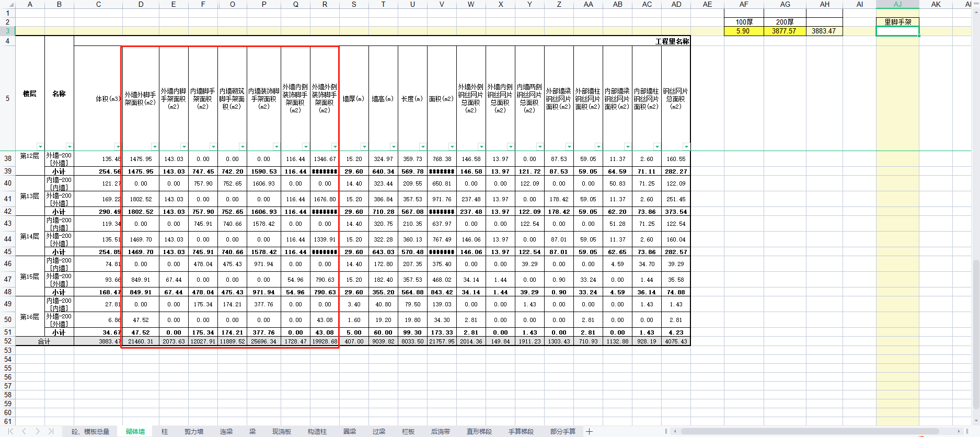Click the horizontal scrollbar right arrow
Screen dimensions: 980x437
pos(959,431)
